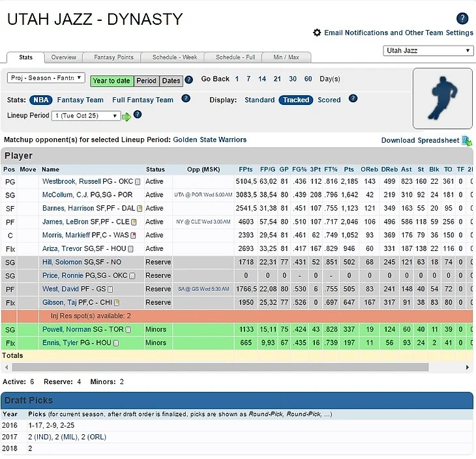Click the player silhouette team logo
This screenshot has width=476, height=459.
[443, 98]
